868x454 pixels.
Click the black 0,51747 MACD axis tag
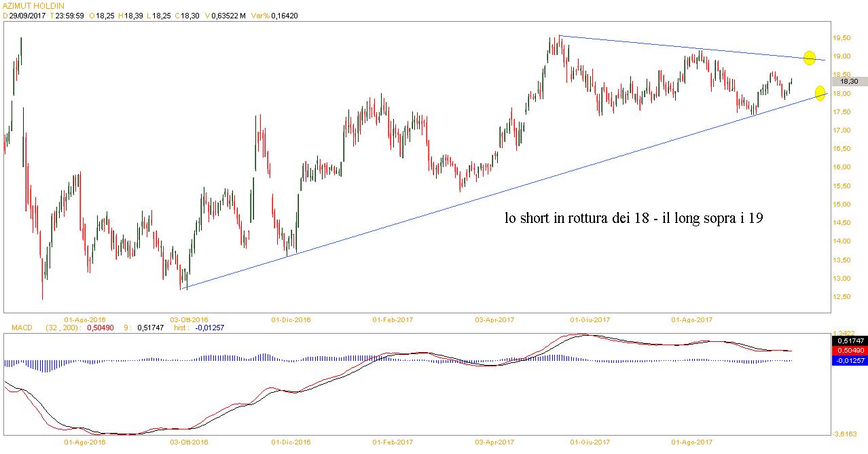point(850,340)
